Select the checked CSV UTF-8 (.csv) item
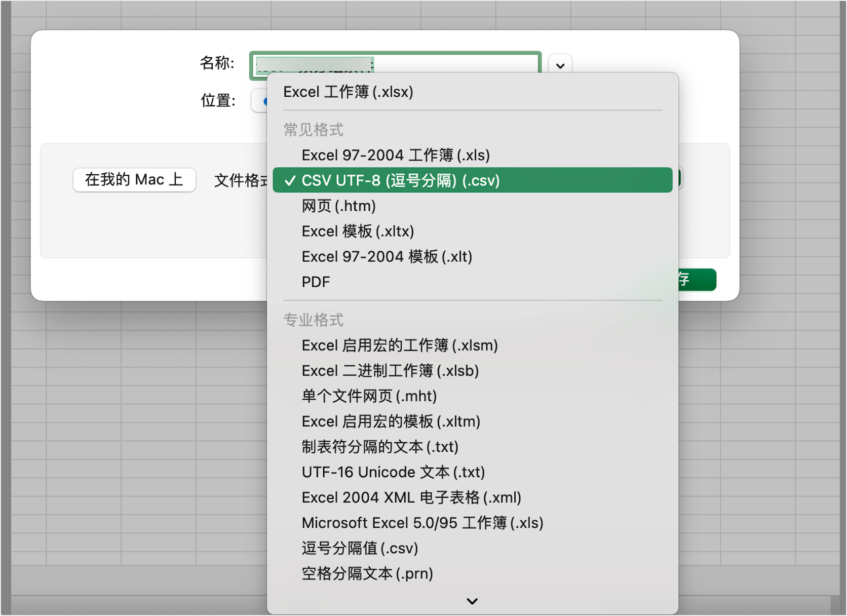847x616 pixels. coord(400,180)
